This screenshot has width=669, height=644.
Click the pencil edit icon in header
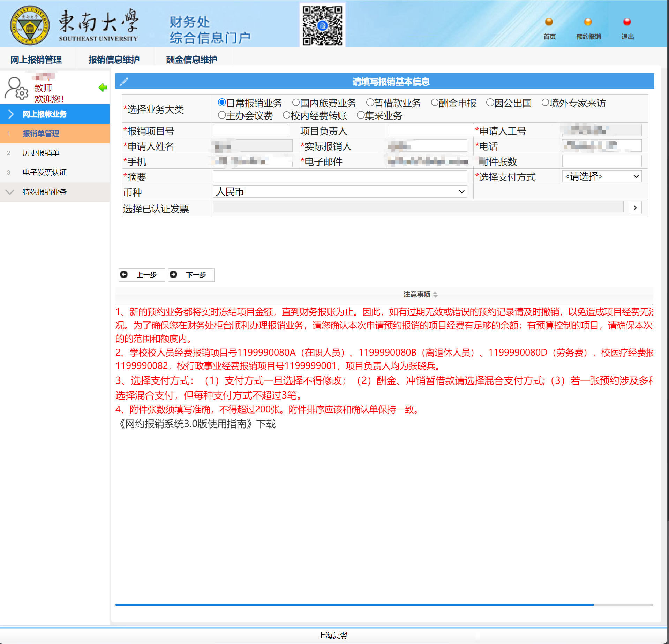(124, 82)
